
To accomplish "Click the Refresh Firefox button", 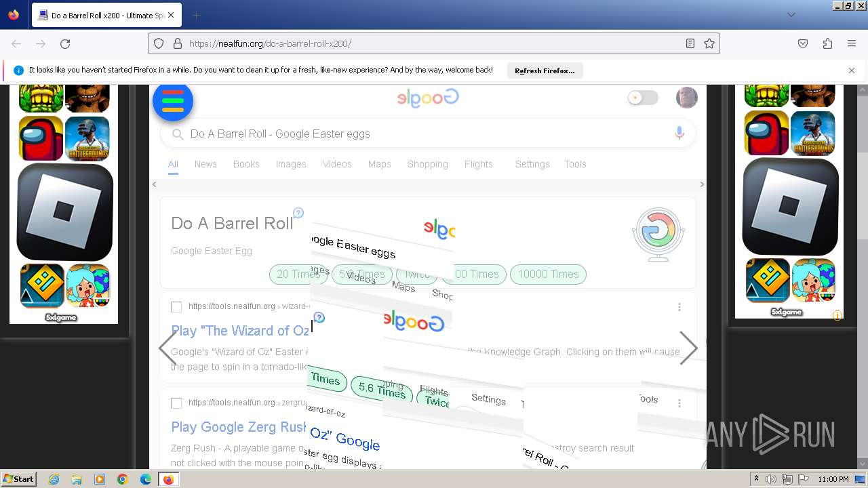I will click(545, 70).
